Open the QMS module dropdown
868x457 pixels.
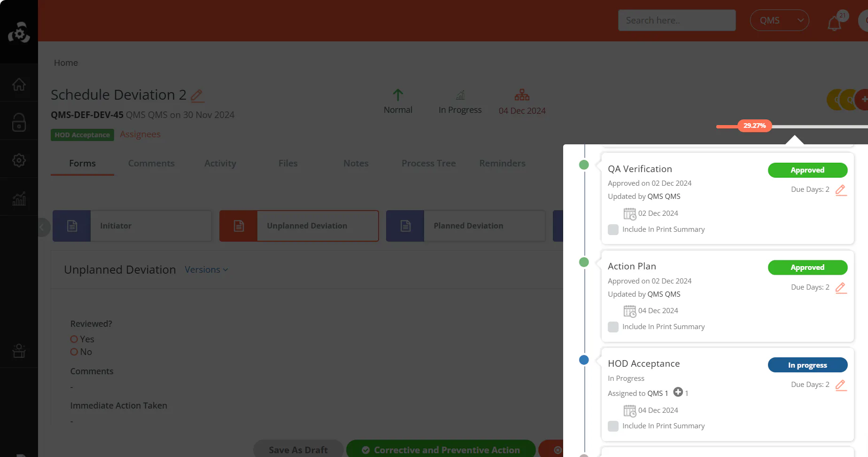[780, 20]
